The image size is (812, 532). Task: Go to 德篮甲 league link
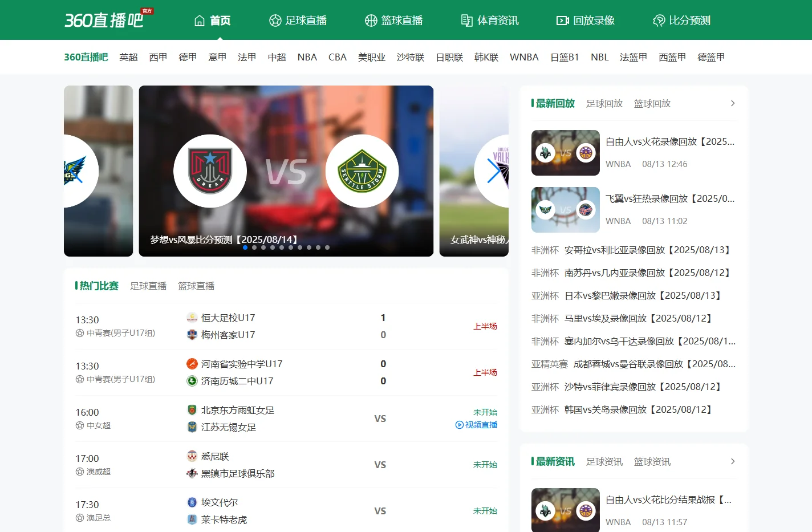point(711,57)
